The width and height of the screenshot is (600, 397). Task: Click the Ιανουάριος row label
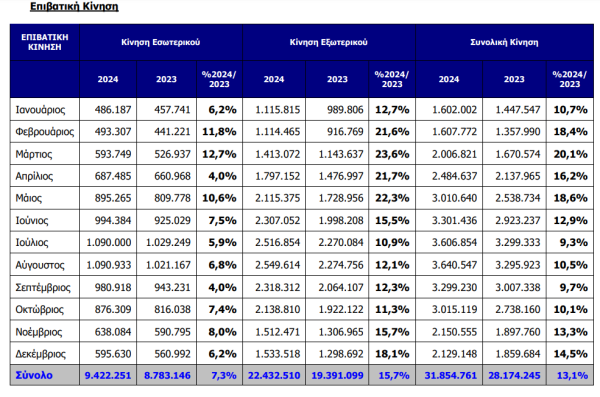pyautogui.click(x=40, y=110)
